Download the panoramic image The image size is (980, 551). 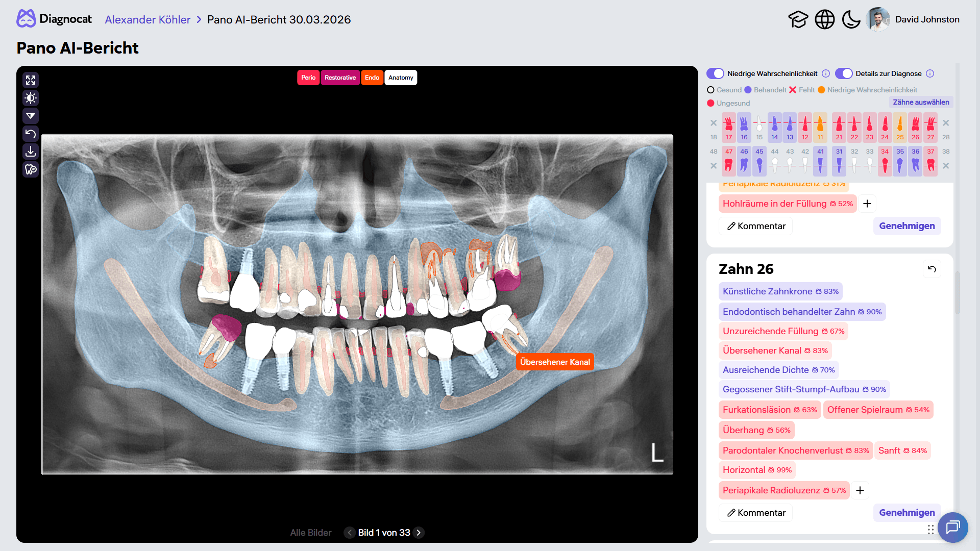[31, 152]
